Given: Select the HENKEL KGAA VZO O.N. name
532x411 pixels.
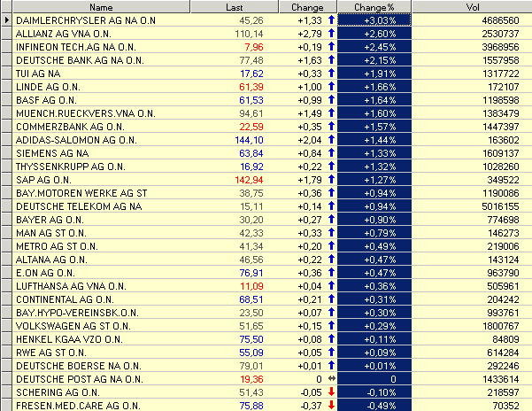Looking at the screenshot, I should coord(69,339).
